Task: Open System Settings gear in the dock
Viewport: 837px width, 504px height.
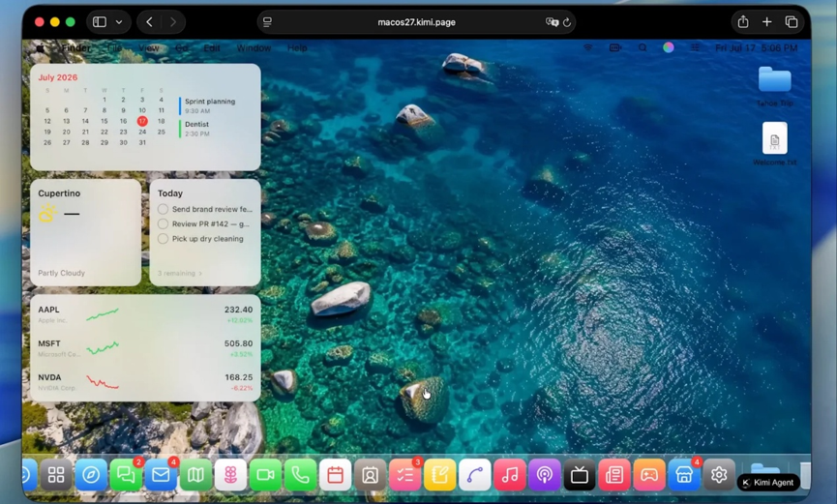Action: click(x=719, y=475)
